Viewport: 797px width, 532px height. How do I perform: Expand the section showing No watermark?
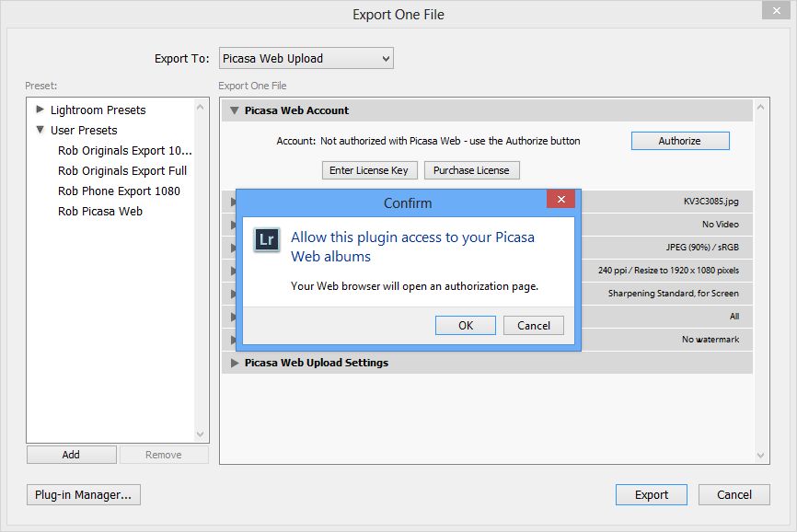coord(234,340)
